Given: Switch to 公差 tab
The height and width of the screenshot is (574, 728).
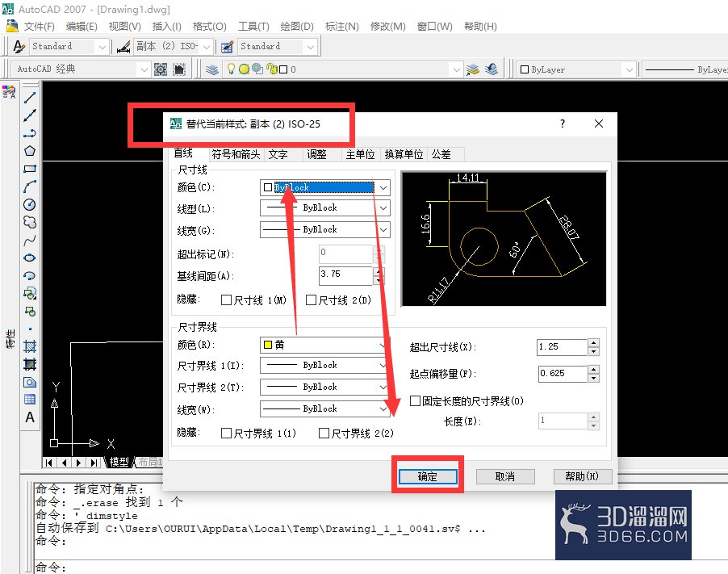Looking at the screenshot, I should [441, 154].
